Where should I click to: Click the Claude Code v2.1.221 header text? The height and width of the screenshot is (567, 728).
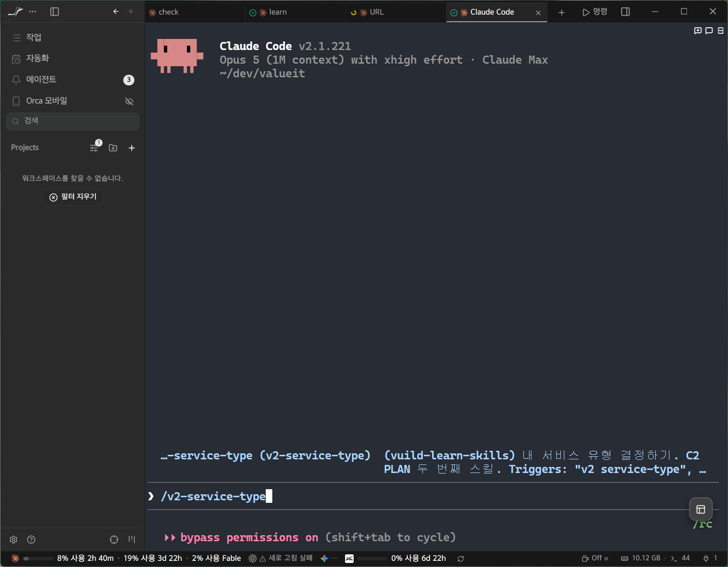point(285,46)
